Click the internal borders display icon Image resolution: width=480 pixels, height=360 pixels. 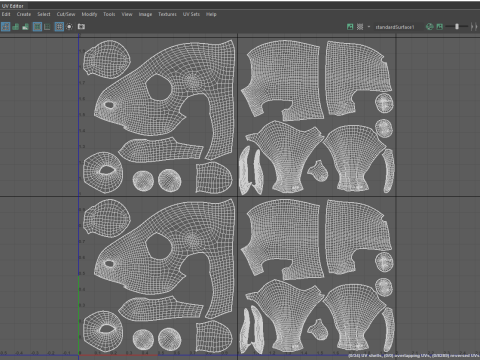click(x=47, y=27)
